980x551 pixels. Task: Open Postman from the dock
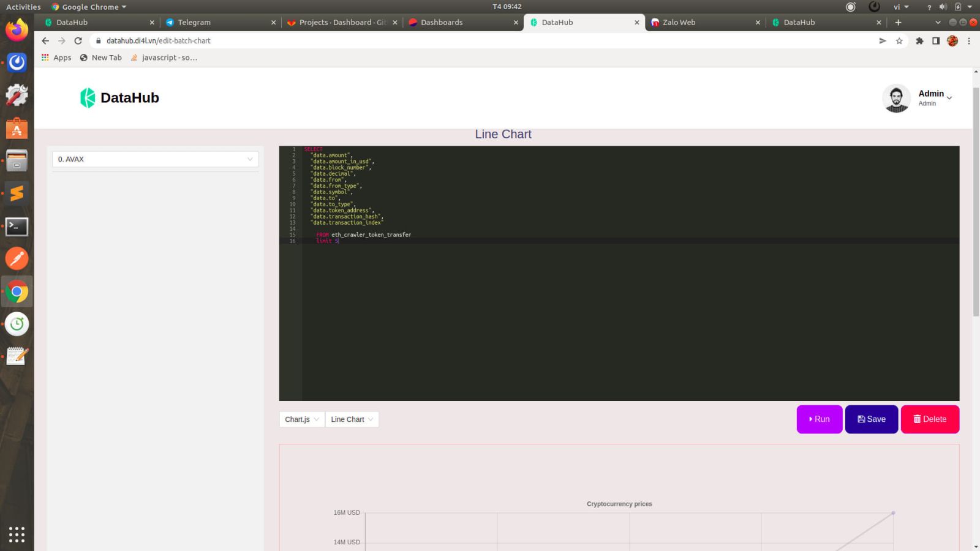[x=17, y=259]
